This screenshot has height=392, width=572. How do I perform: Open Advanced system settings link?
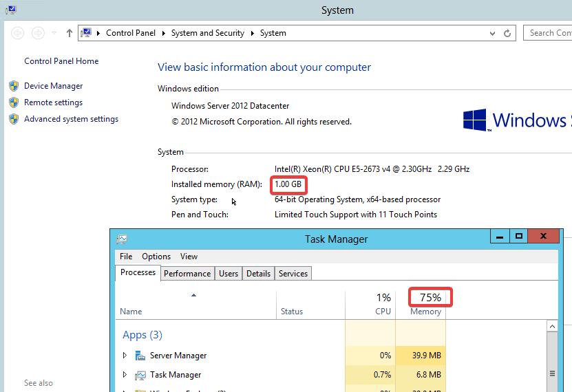point(71,119)
